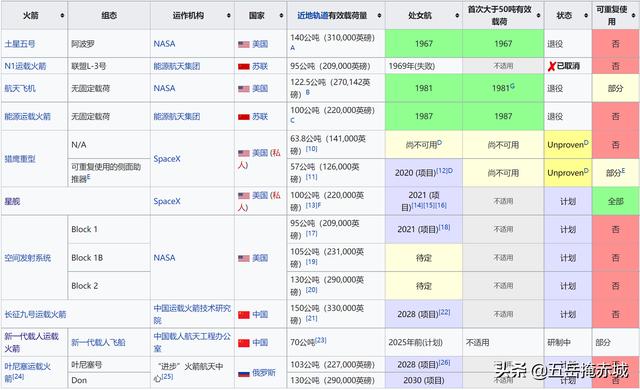This screenshot has height=390, width=640.
Task: Click the Russian flag in the 叶尼塞 row
Action: click(244, 373)
